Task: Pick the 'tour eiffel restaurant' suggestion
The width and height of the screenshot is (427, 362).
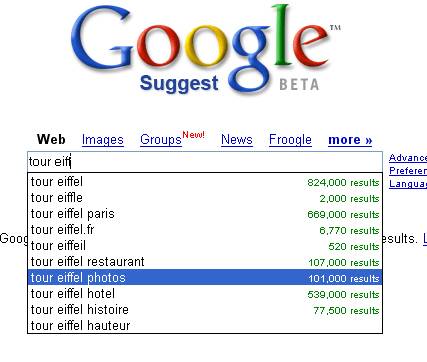Action: point(205,262)
